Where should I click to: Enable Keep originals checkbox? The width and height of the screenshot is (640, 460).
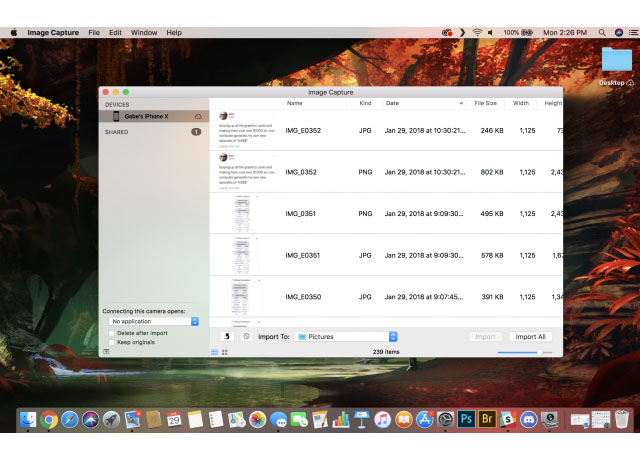111,342
